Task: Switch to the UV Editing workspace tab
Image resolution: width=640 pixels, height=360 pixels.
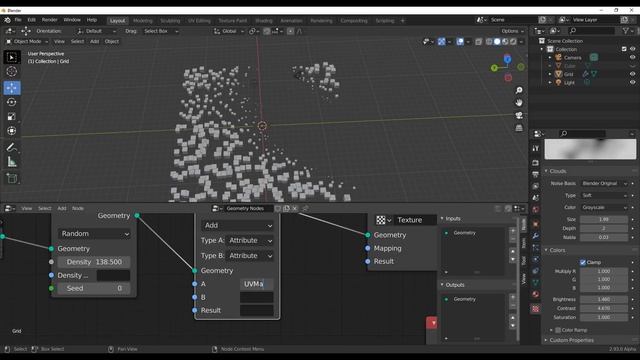Action: (x=199, y=21)
